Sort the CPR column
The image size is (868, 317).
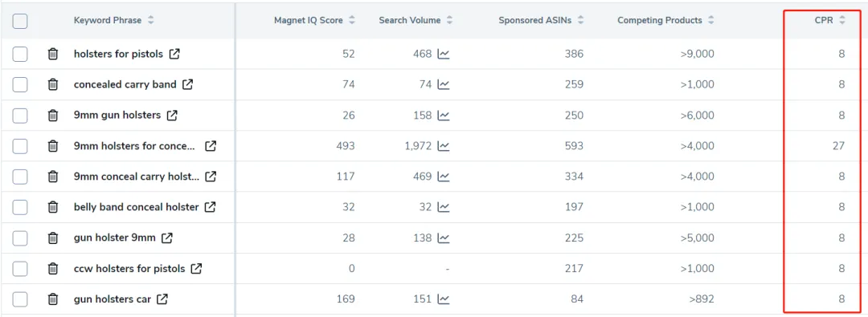[828, 21]
